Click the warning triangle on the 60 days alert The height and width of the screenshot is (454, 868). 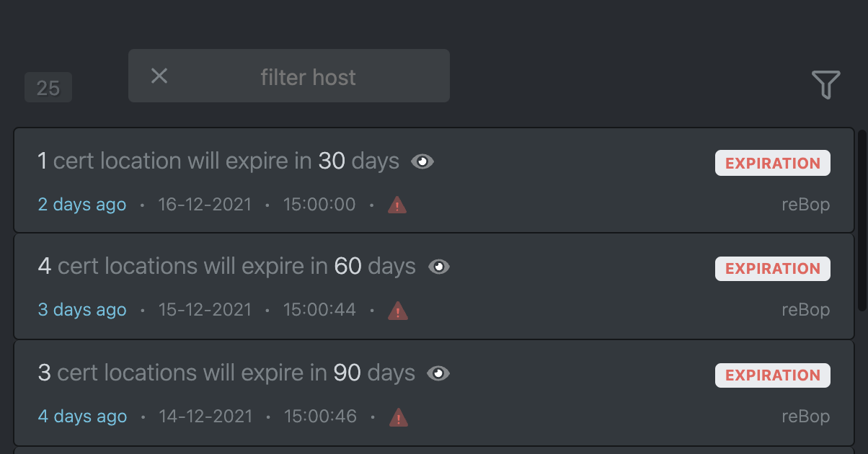click(398, 311)
